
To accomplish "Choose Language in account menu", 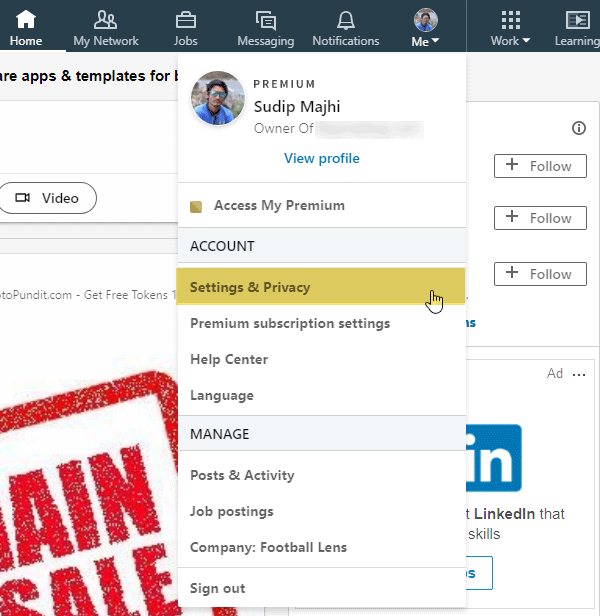I will [222, 395].
